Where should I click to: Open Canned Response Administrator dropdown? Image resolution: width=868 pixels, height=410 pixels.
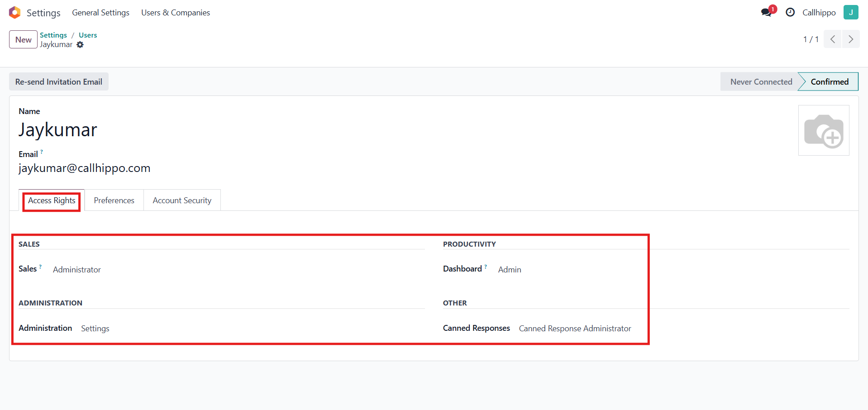click(x=575, y=329)
